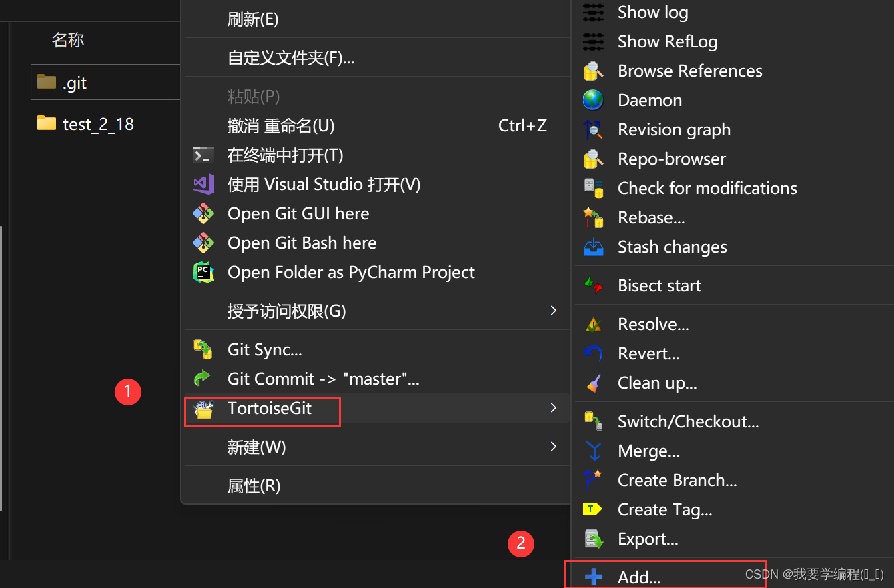Viewport: 894px width, 588px height.
Task: Click the Repo-browser icon
Action: [x=593, y=159]
